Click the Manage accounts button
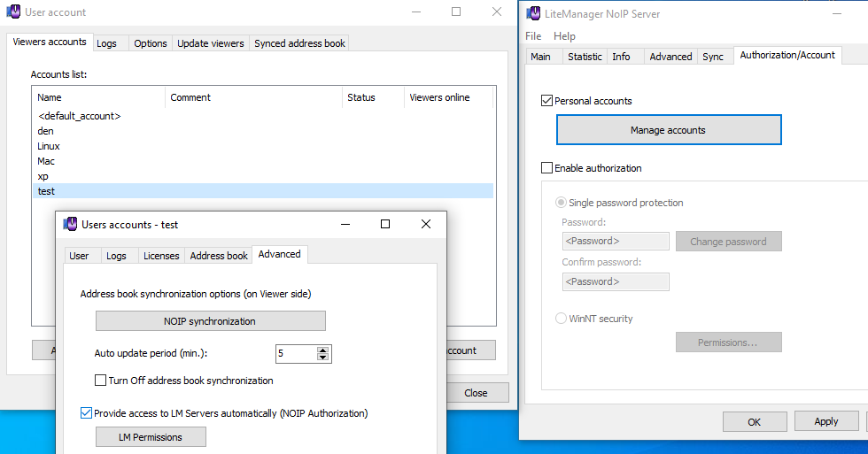Screen dimensions: 868x454 point(669,130)
